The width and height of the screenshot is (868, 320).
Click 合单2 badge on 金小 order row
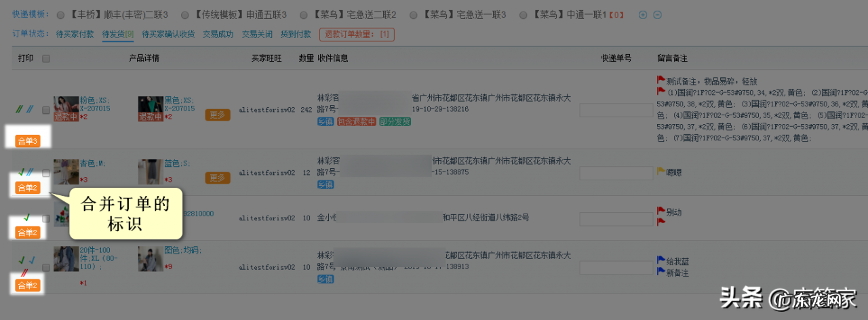28,233
